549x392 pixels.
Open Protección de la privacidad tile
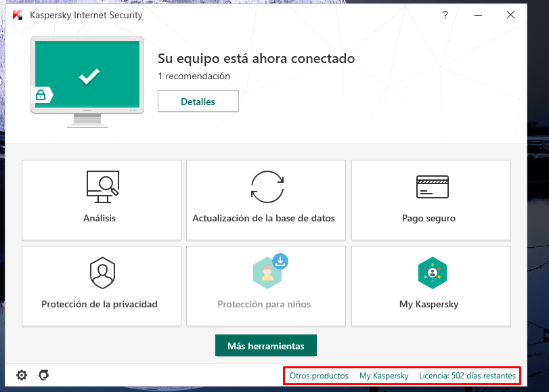tap(102, 286)
